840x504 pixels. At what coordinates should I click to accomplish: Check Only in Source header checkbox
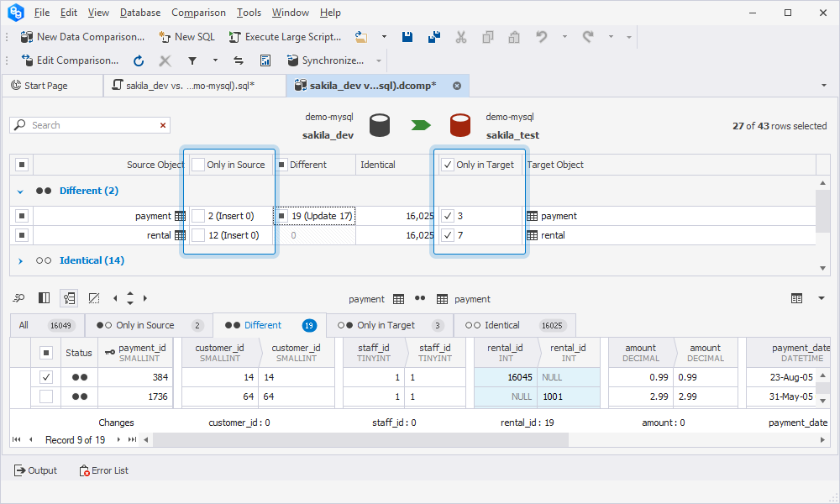coord(198,165)
